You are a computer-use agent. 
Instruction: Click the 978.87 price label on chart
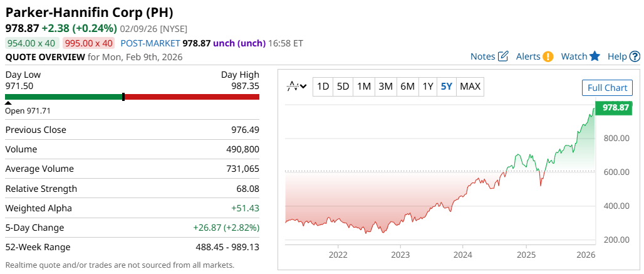(x=615, y=107)
